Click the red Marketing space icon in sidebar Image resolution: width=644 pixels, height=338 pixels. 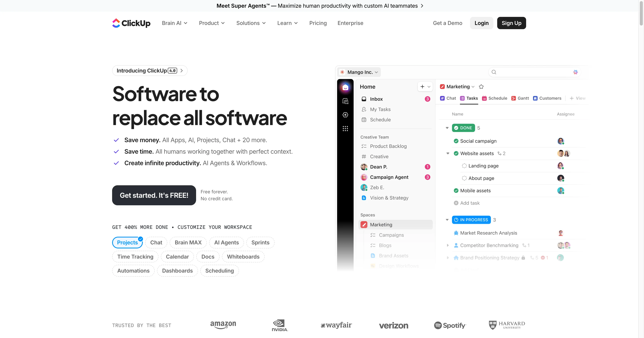click(x=364, y=225)
